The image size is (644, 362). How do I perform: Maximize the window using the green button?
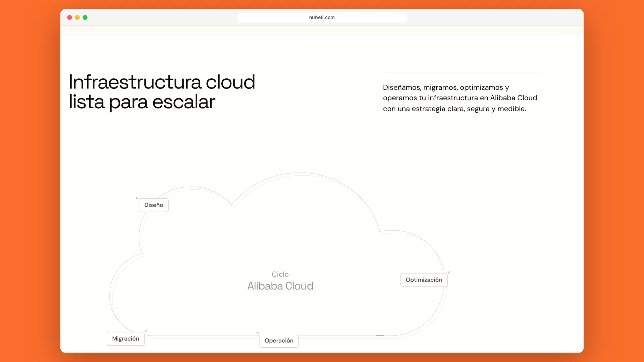85,17
